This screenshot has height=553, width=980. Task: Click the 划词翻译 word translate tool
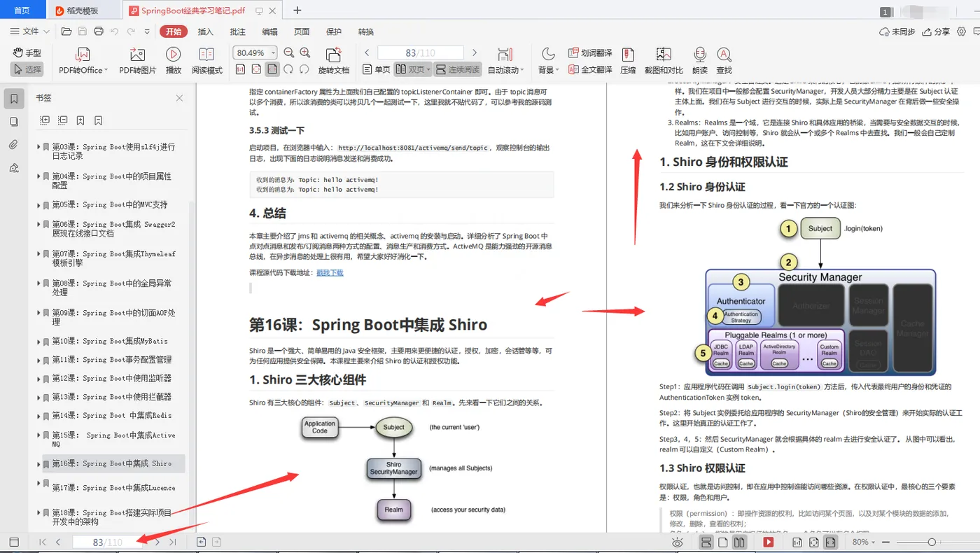590,52
